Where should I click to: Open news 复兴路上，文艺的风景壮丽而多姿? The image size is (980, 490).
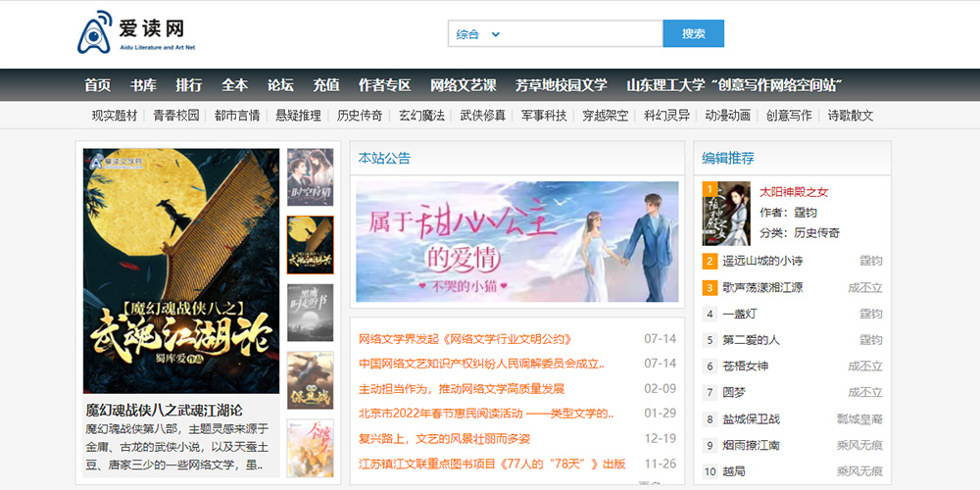pos(444,439)
